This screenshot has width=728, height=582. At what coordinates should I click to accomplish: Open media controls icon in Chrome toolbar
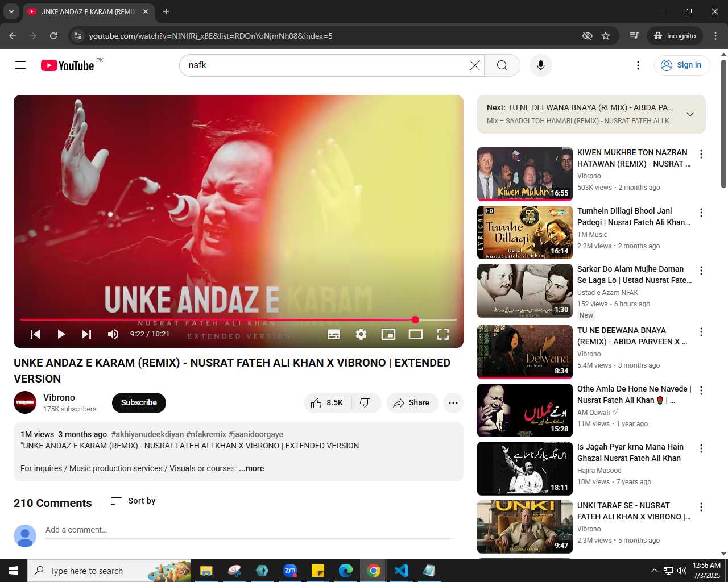(634, 36)
